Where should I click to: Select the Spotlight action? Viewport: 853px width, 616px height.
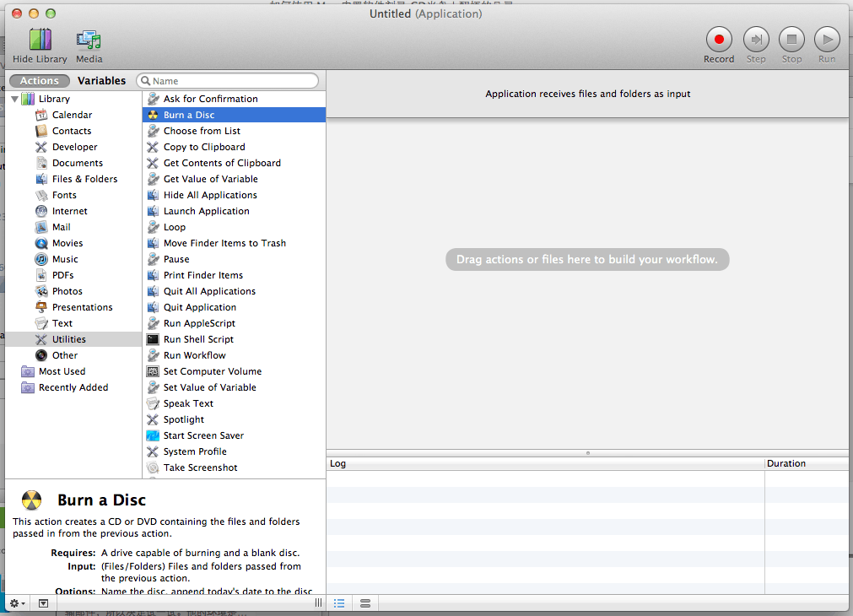234,419
